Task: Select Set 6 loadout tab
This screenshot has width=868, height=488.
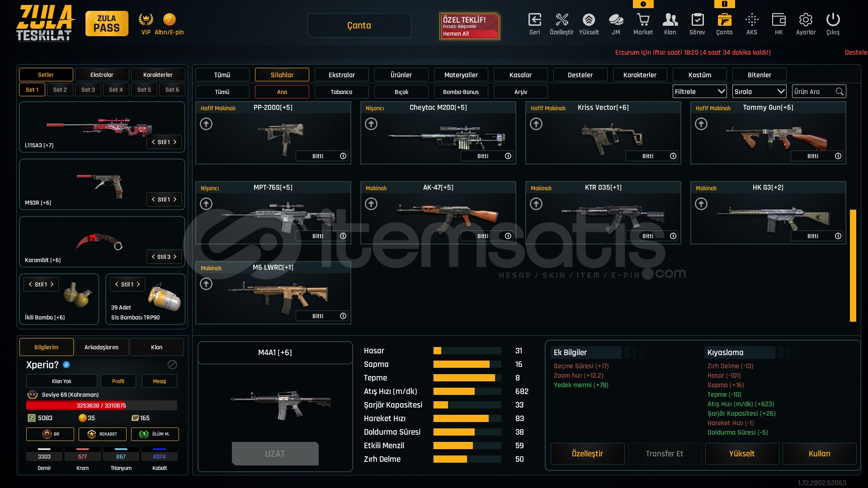Action: point(172,89)
